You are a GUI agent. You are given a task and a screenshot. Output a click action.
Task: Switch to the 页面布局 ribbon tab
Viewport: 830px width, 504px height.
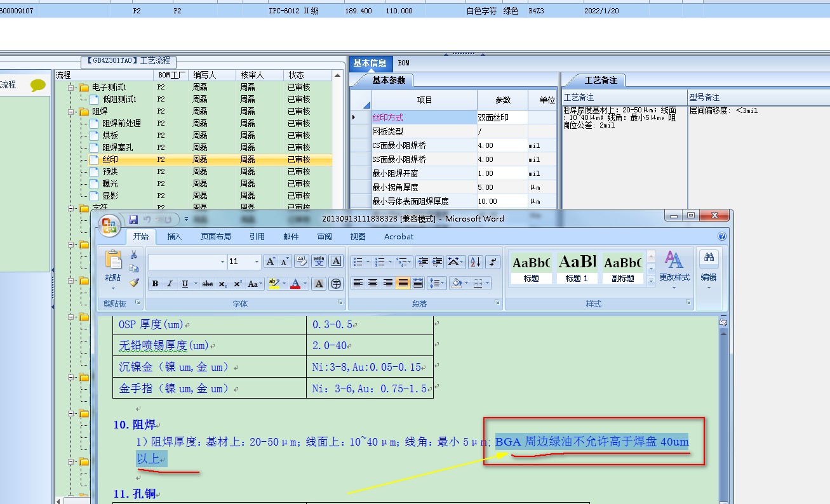pyautogui.click(x=216, y=237)
